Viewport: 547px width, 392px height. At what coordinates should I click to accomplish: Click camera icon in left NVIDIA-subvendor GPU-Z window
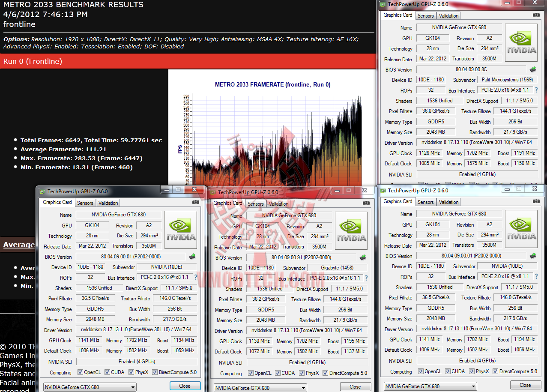195,202
